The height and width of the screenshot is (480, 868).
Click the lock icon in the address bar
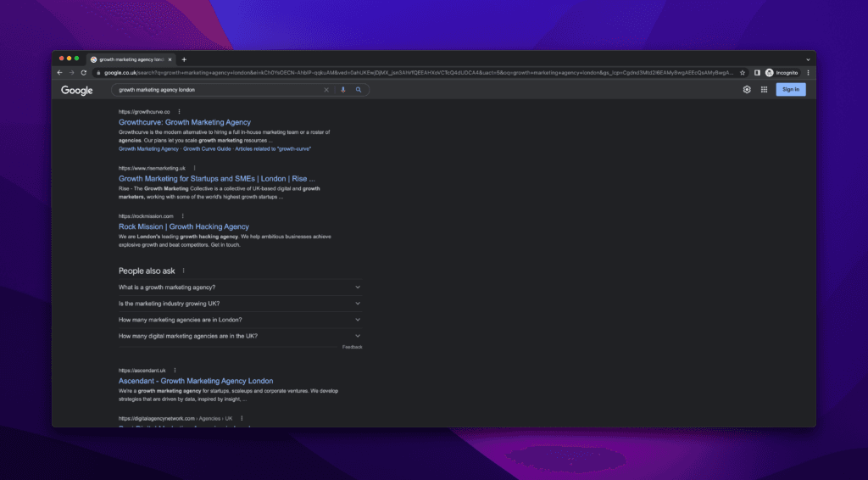pos(98,73)
